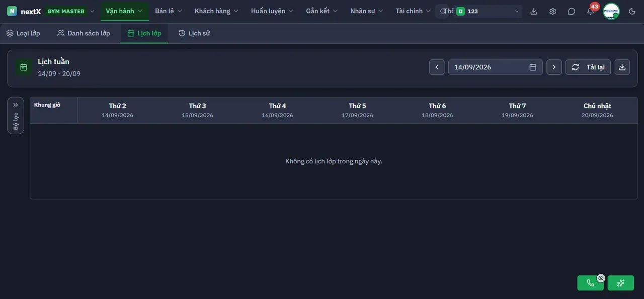Click the Thứ 3 column header
The height and width of the screenshot is (299, 644).
[x=198, y=110]
